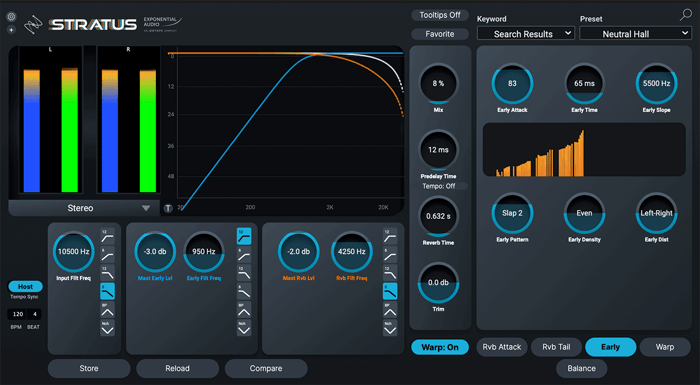Image resolution: width=700 pixels, height=385 pixels.
Task: Select 12 dB high-pass for Input filter
Action: pos(107,236)
